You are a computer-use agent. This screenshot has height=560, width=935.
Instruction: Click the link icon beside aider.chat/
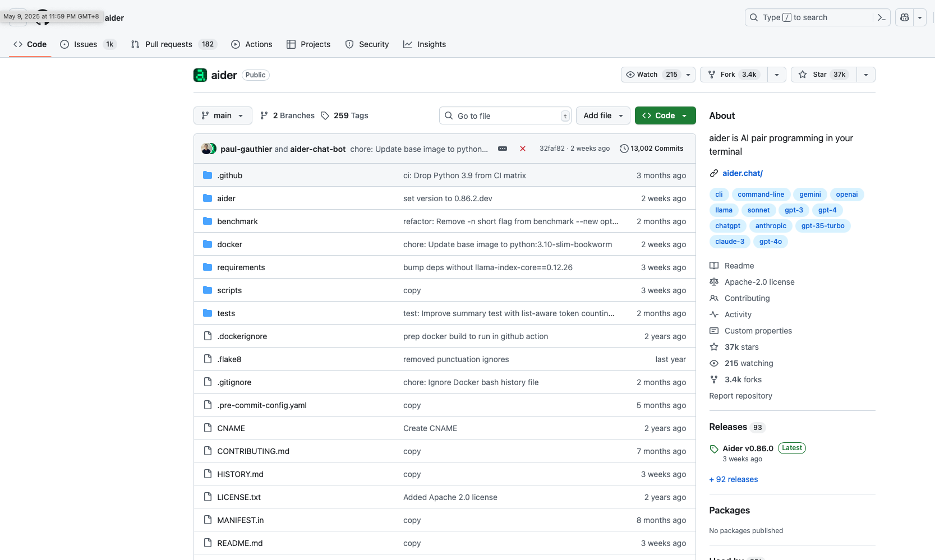point(714,173)
